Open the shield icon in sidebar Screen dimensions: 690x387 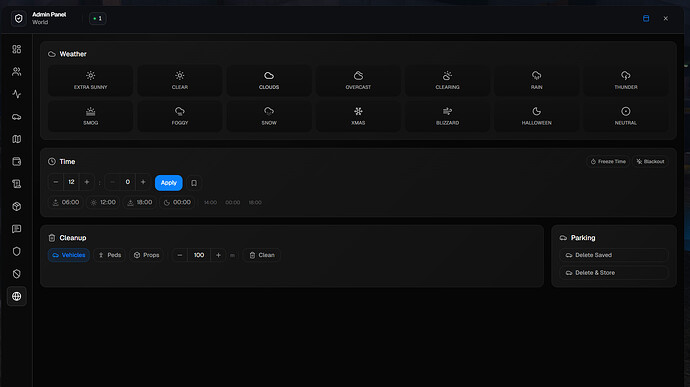point(17,251)
